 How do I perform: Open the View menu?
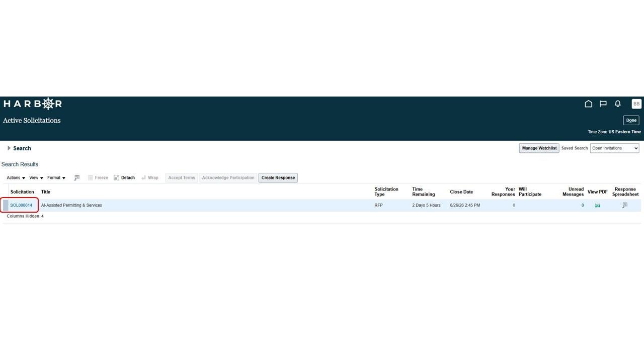[36, 177]
